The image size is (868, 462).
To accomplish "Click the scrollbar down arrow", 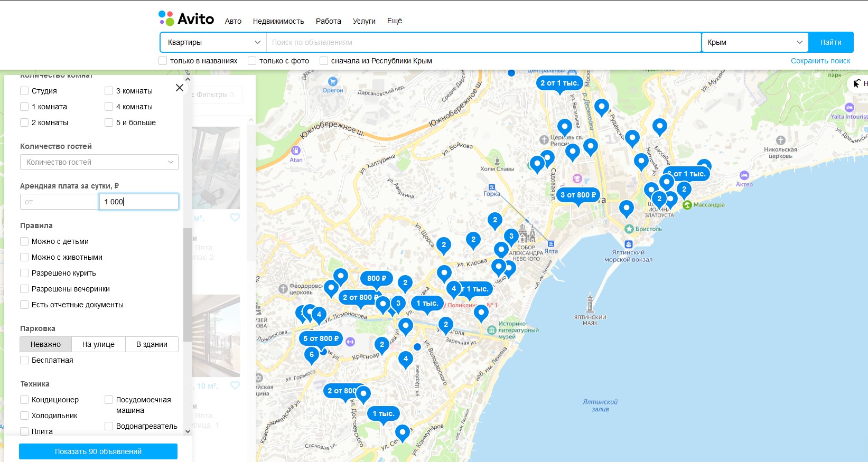I will pos(188,431).
